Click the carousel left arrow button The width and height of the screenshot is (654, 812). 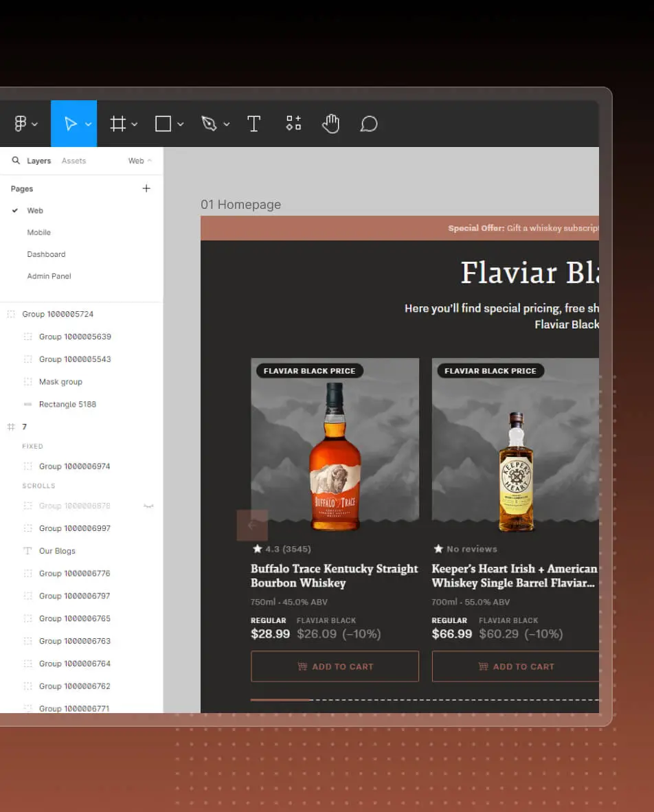coord(252,525)
